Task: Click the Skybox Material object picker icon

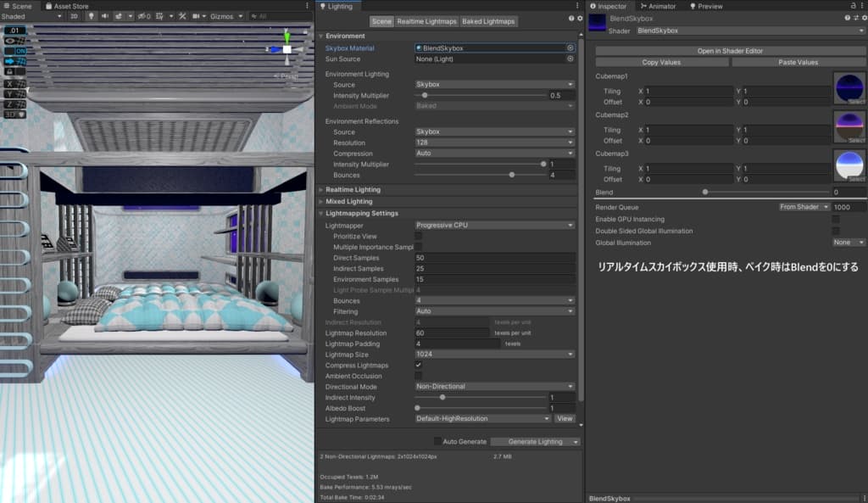Action: (x=570, y=48)
